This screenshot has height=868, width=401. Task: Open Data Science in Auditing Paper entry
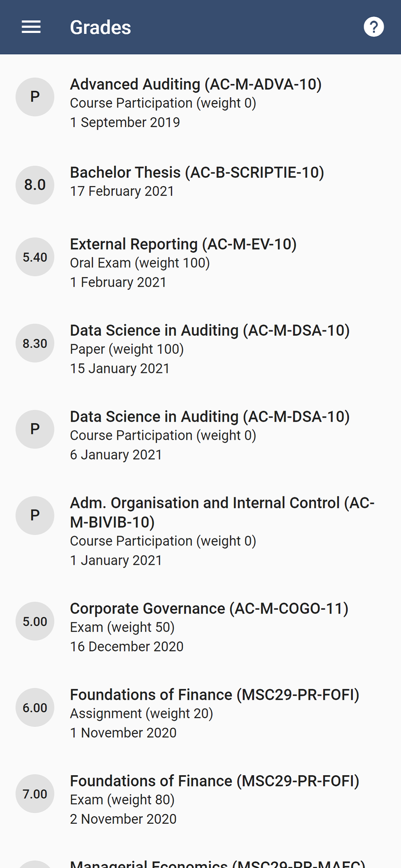click(210, 349)
